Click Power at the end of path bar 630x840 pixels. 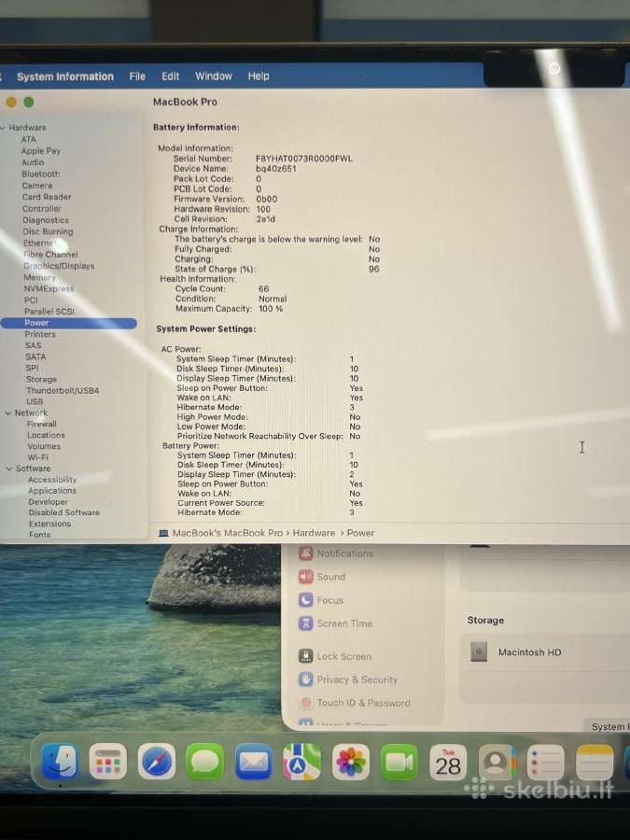(x=360, y=533)
